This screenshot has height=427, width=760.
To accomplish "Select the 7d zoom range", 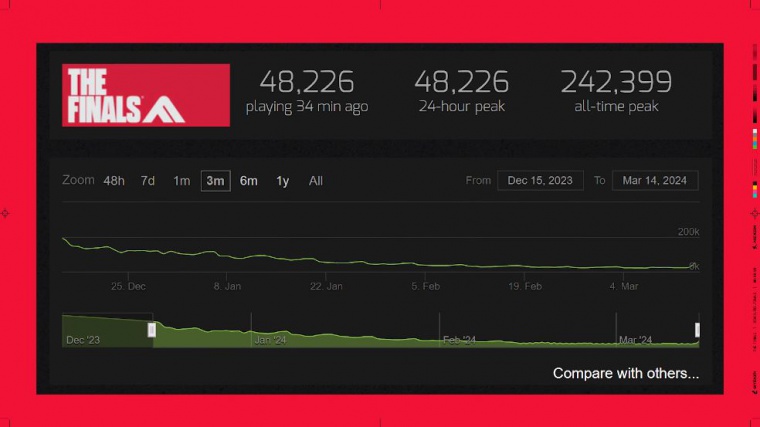I will [x=147, y=181].
